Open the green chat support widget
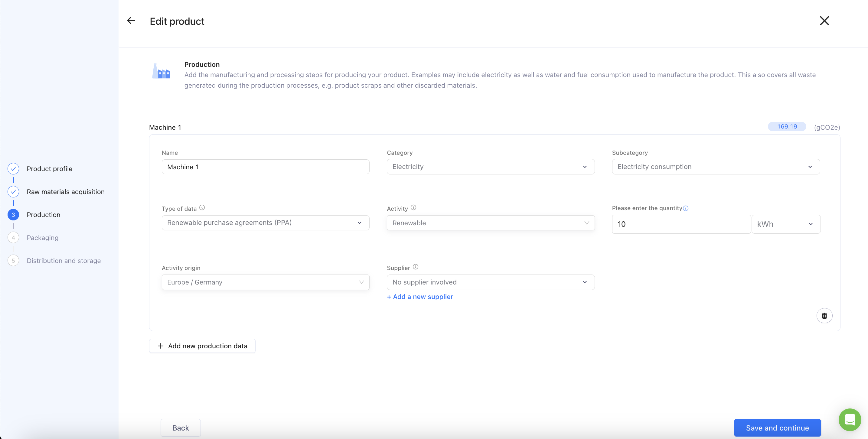The width and height of the screenshot is (868, 439). click(850, 419)
